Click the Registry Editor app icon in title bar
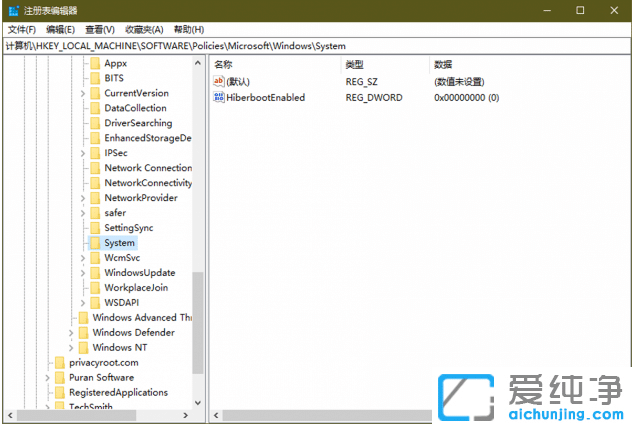Viewport: 632px width, 427px height. point(13,10)
